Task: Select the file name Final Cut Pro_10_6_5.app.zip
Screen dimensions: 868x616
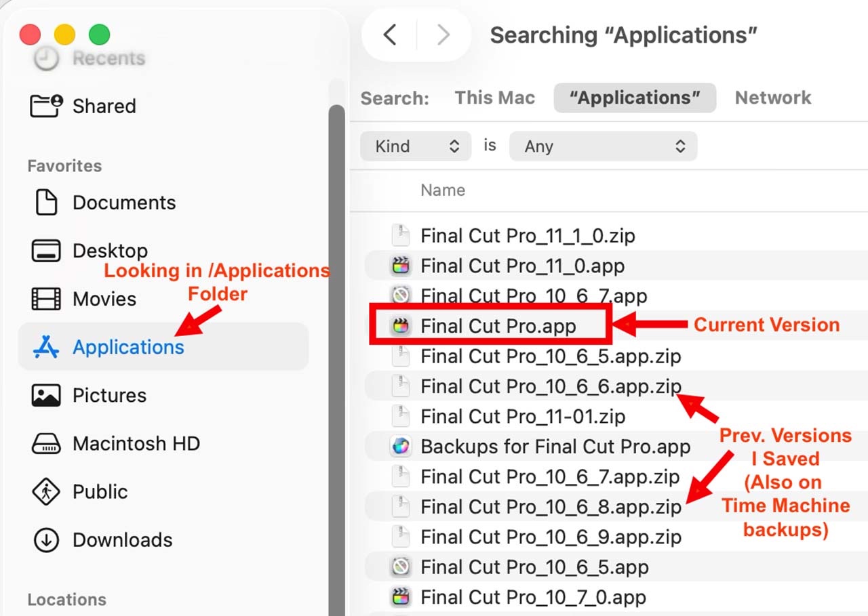Action: [x=551, y=356]
